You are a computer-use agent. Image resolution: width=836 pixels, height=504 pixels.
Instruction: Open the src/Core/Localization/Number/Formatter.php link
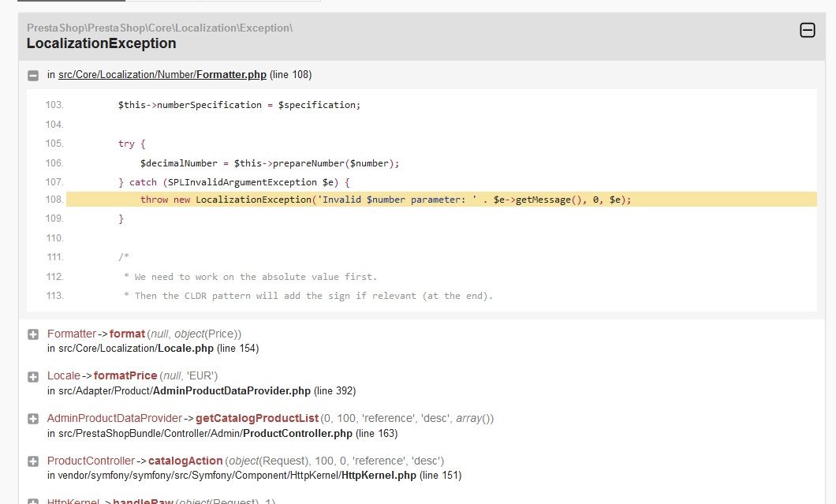point(162,75)
